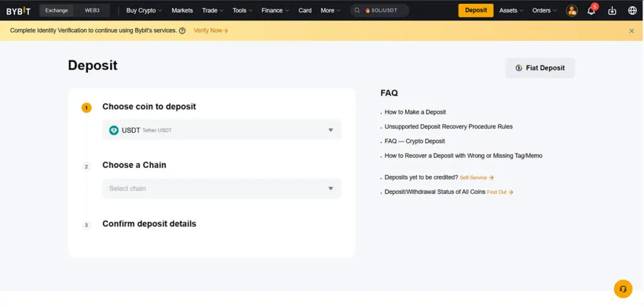
Task: Click the FAQ heading
Action: point(389,93)
